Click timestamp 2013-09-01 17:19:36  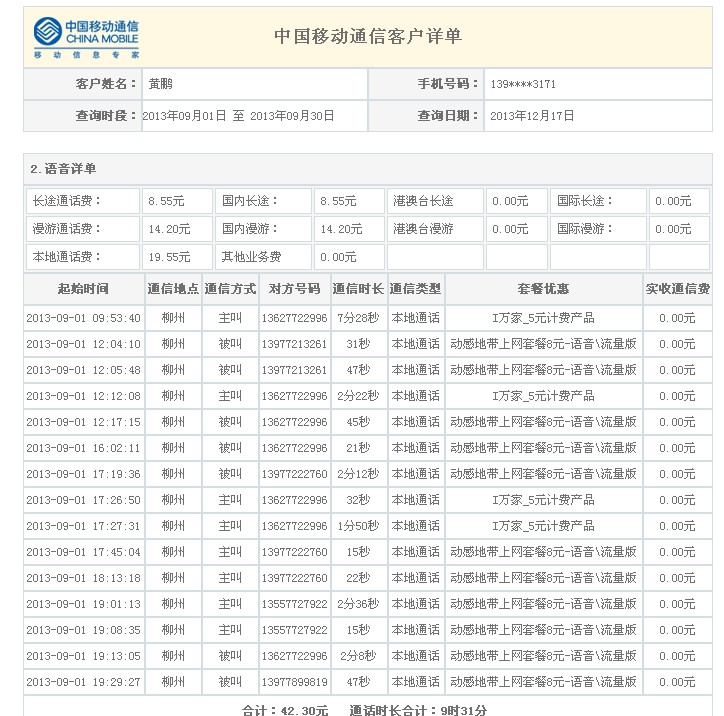point(83,474)
